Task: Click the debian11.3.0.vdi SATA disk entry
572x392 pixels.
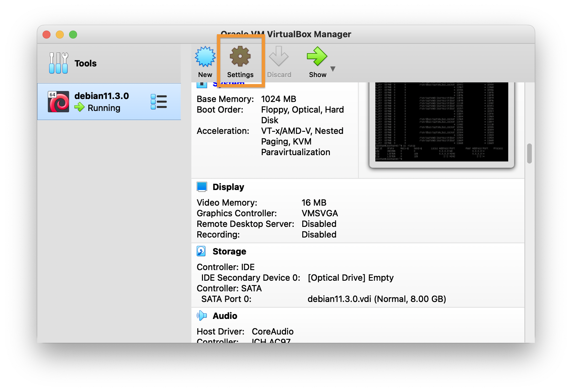Action: point(376,299)
